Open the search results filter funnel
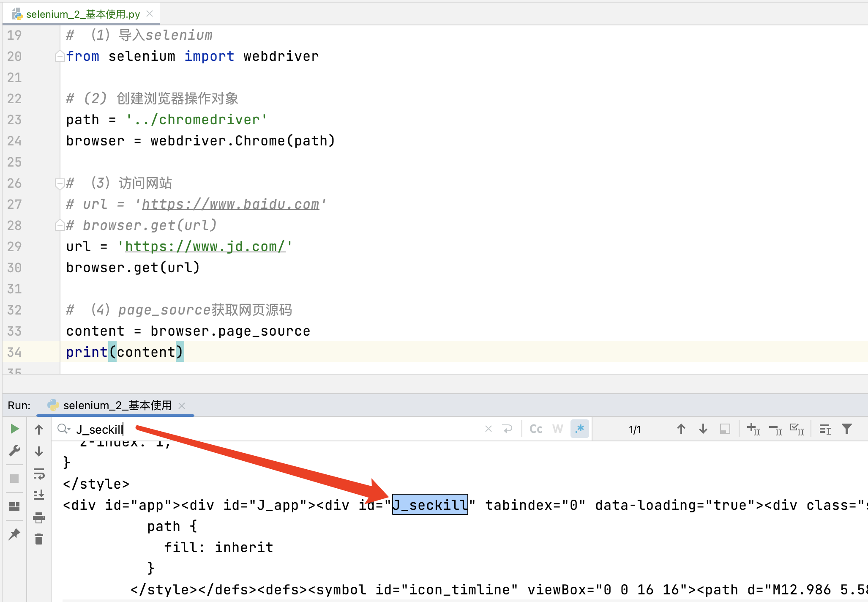This screenshot has width=868, height=602. (847, 429)
